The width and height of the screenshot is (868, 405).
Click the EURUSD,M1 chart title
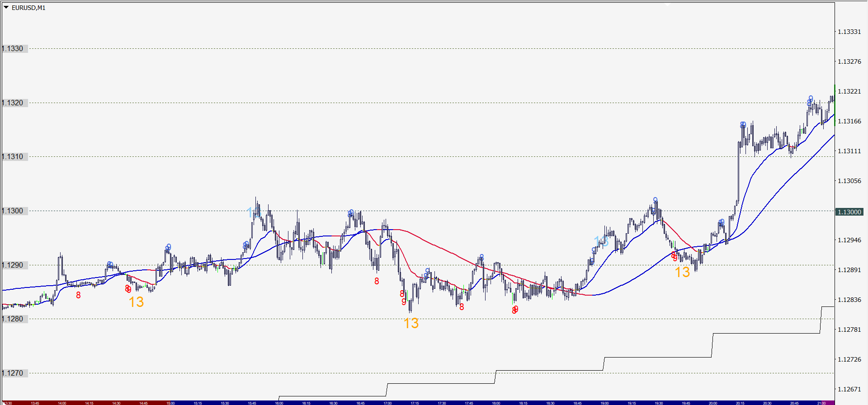[28, 8]
